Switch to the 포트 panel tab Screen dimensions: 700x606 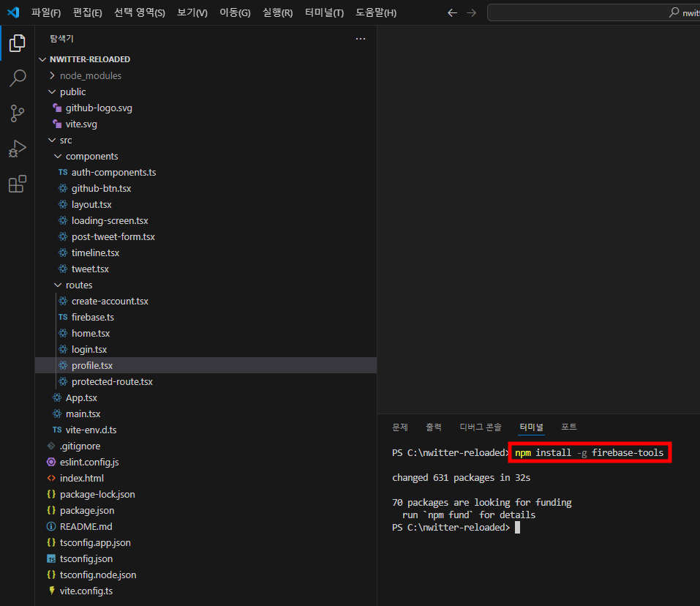569,427
